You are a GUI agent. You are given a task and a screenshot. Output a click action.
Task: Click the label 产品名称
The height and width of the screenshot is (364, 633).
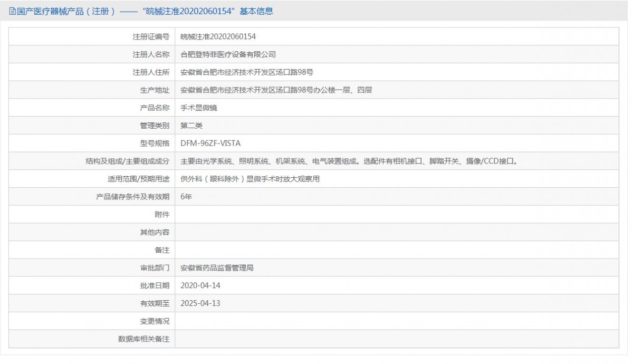155,108
